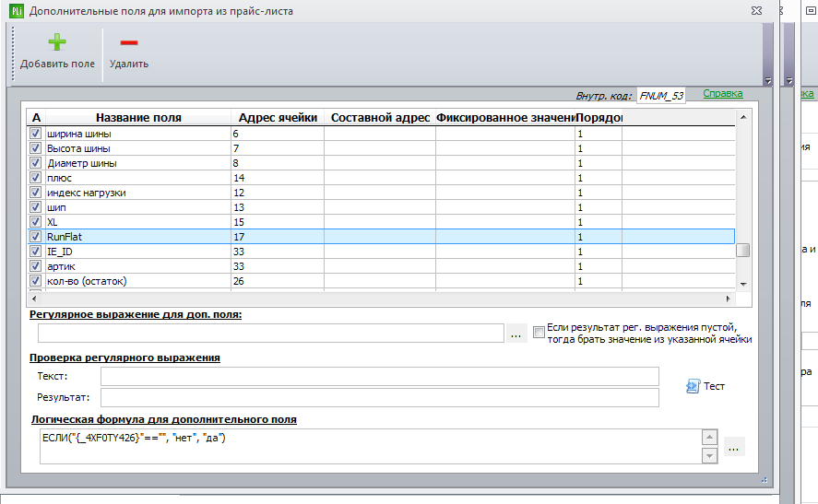818x504 pixels.
Task: Toggle the артик row checkbox
Action: pyautogui.click(x=35, y=265)
